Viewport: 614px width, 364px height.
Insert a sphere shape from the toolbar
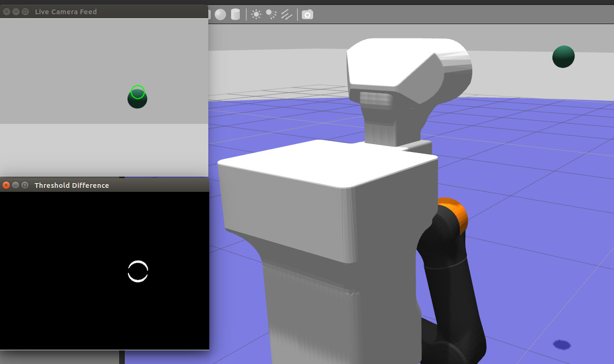coord(220,14)
